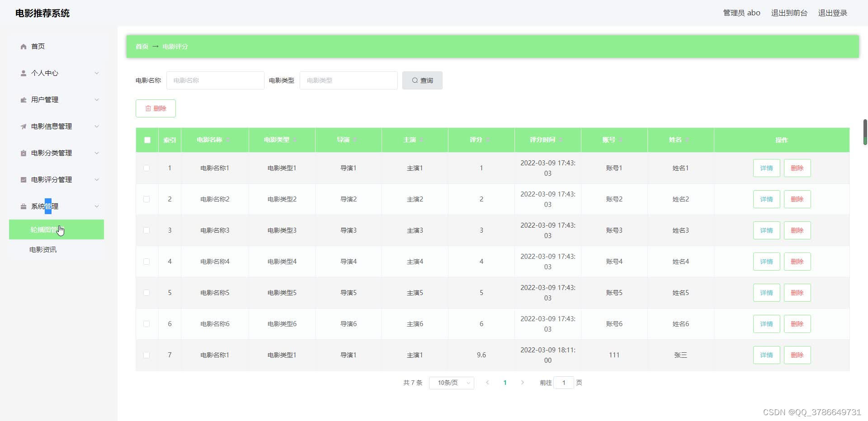Click the paper-plane icon beside 电影信息管理
868x421 pixels.
tap(24, 126)
